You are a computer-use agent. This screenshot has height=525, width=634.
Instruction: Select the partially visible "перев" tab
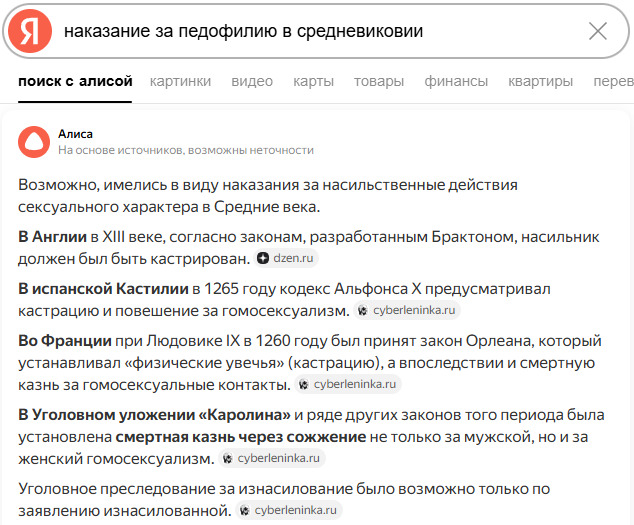click(x=612, y=81)
